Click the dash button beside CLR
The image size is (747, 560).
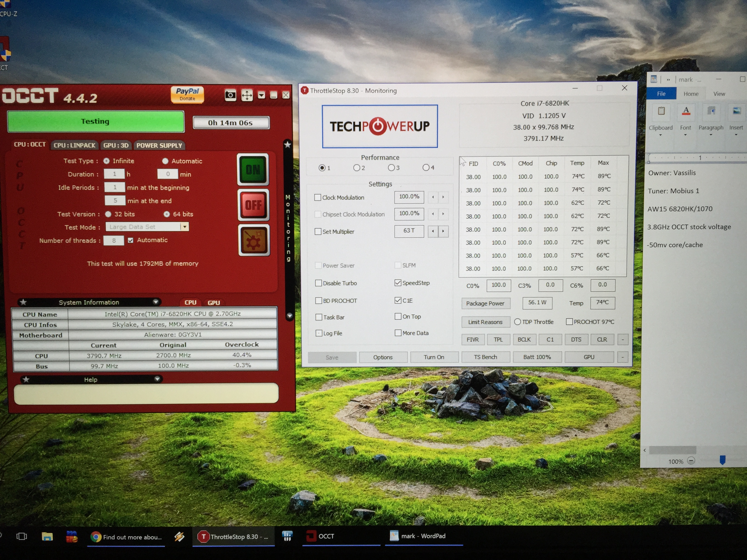[623, 339]
